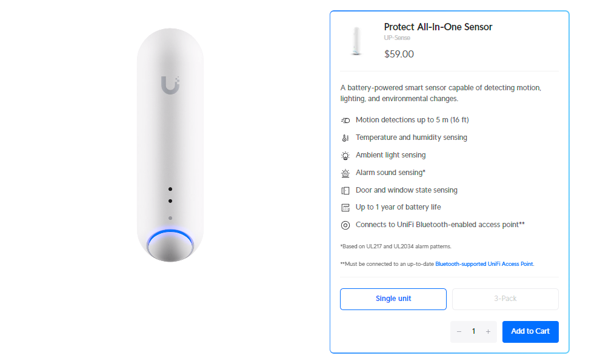
Task: Increase quantity with the plus button
Action: click(488, 332)
